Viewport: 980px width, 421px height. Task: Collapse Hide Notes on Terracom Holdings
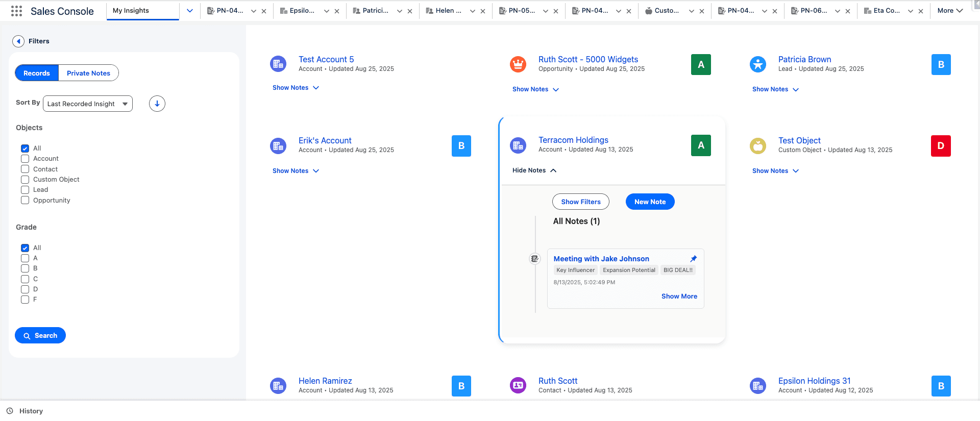(x=534, y=170)
